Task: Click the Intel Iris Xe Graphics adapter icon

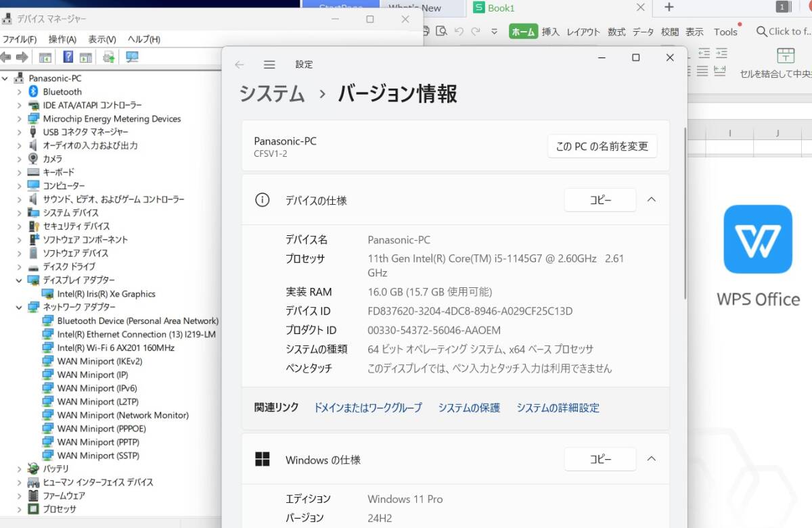Action: pos(48,293)
